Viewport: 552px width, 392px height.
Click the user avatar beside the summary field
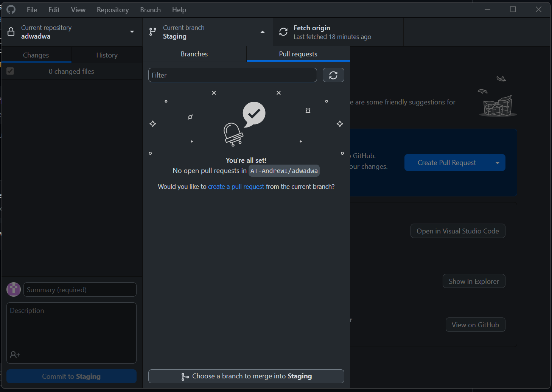14,289
